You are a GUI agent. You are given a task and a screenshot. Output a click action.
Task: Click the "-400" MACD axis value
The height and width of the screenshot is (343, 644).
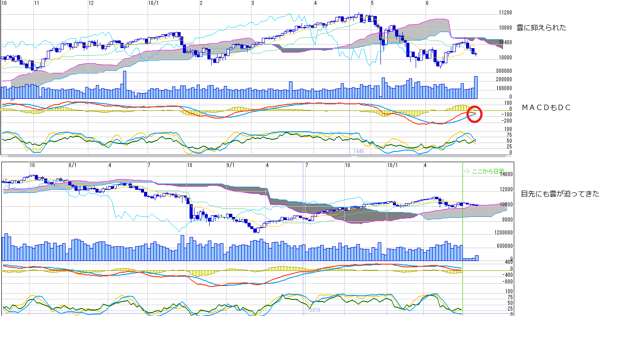tap(508, 275)
